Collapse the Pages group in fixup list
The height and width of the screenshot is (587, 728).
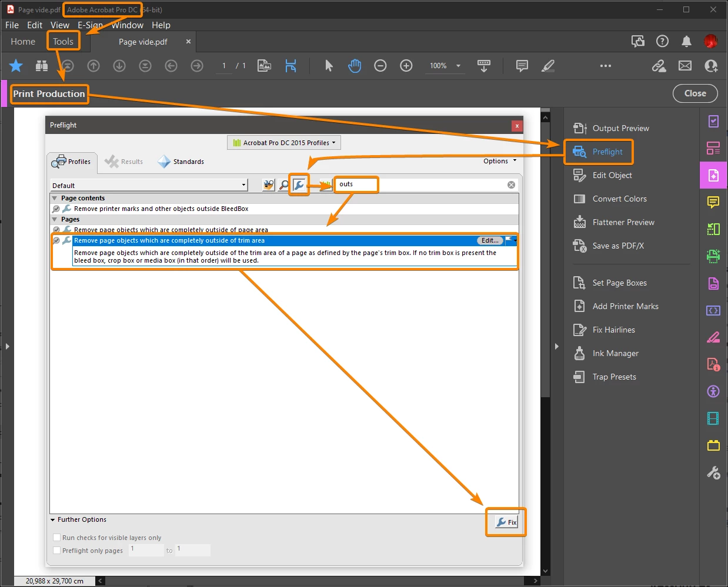pos(55,219)
